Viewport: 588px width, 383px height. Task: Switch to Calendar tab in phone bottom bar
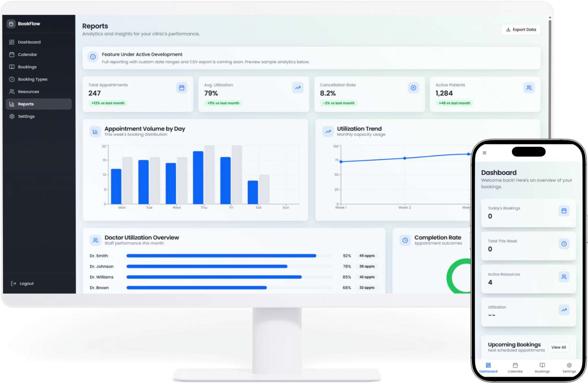[515, 368]
